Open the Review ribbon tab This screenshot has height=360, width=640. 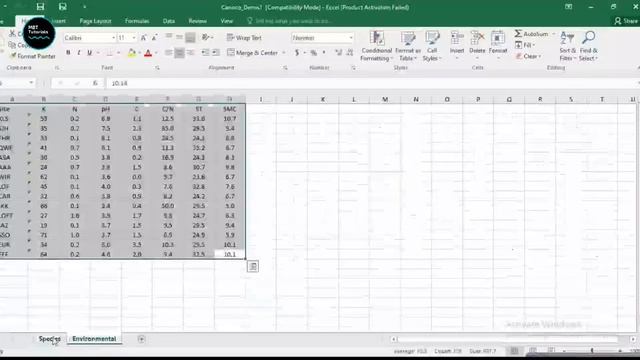click(x=198, y=21)
